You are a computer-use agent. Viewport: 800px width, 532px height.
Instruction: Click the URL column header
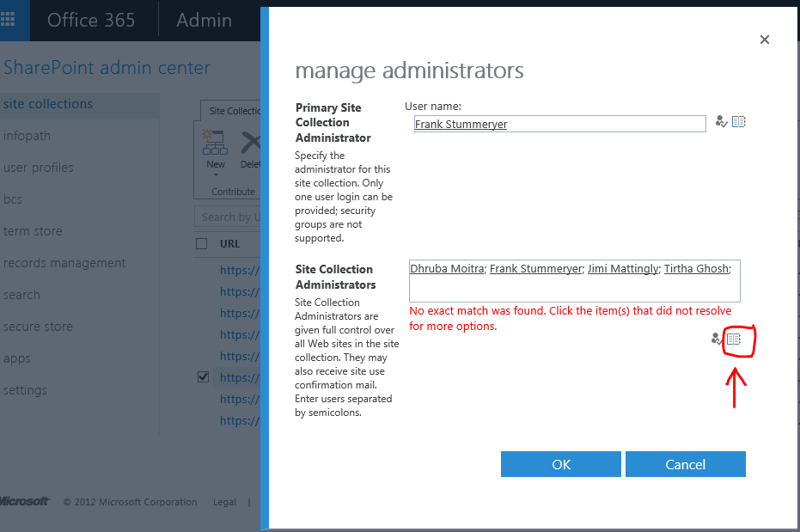pyautogui.click(x=229, y=244)
